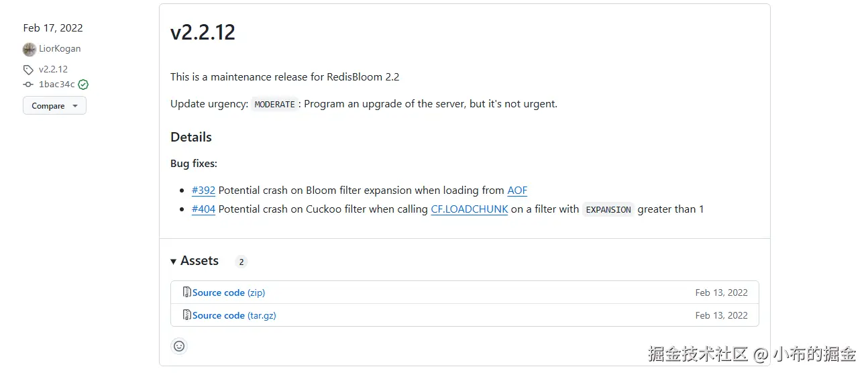Viewport: 868px width, 375px height.
Task: Open the CF.LOADCHUNK command link
Action: point(469,209)
